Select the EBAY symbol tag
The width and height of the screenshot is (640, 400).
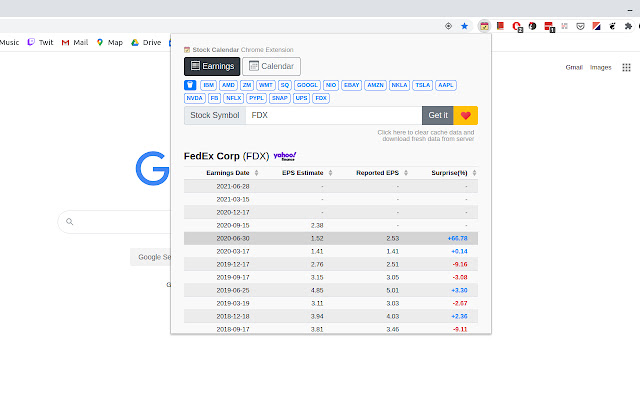(x=351, y=85)
